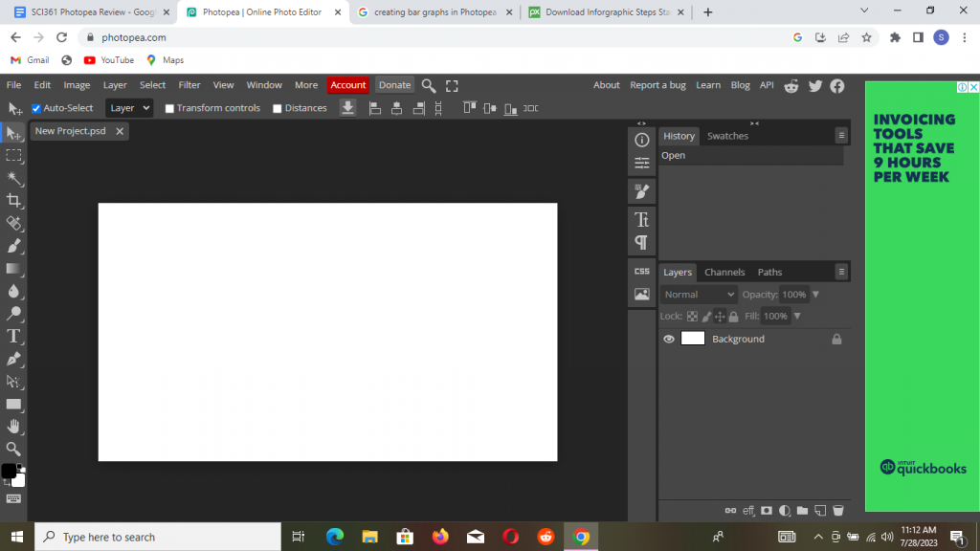The width and height of the screenshot is (980, 551).
Task: Pick the Type tool in the toolbar
Action: pos(14,336)
